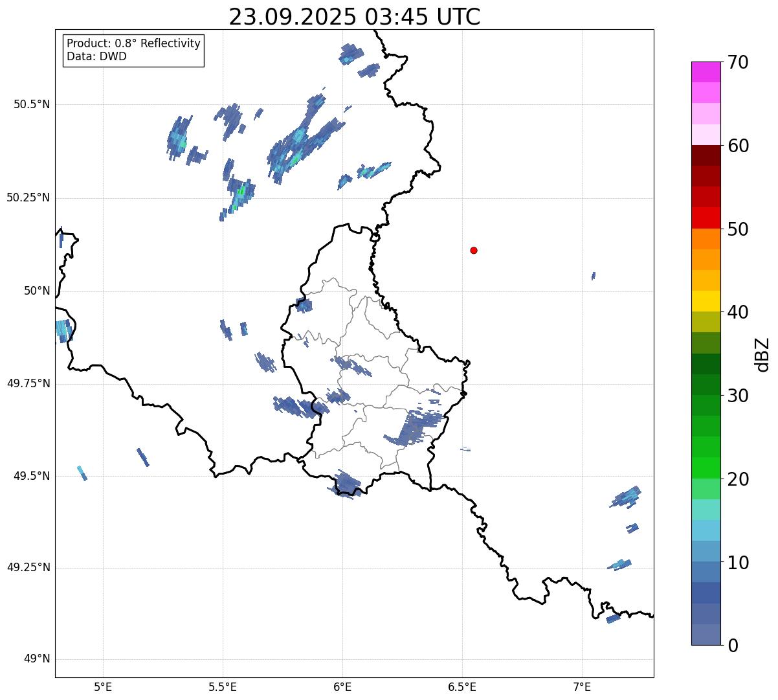Viewport: 778px width, 700px height.
Task: Pick the yellow swatch just above 40
Action: (x=706, y=301)
